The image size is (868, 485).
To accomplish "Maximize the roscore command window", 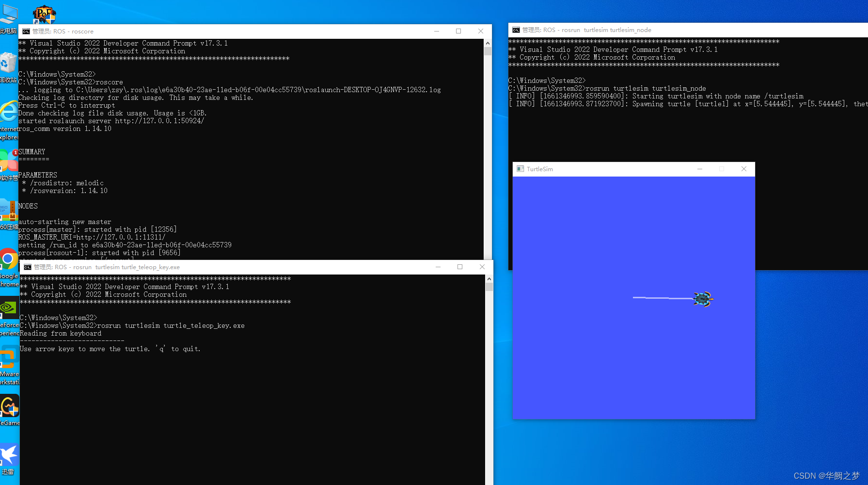I will click(458, 32).
